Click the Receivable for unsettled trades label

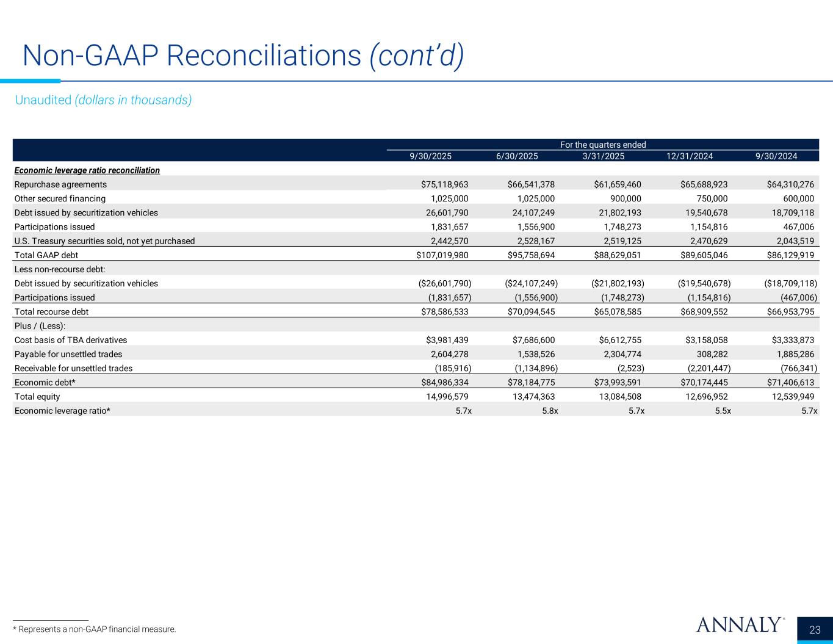(73, 368)
